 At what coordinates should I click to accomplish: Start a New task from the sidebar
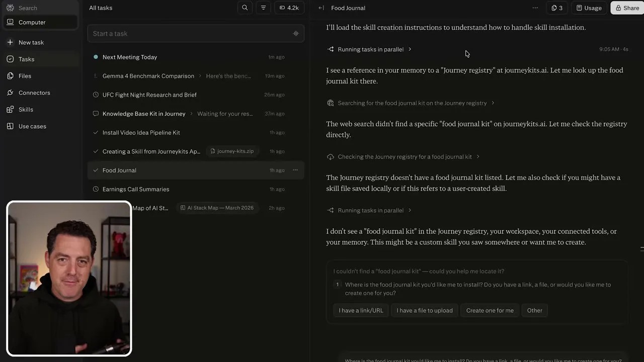click(40, 42)
